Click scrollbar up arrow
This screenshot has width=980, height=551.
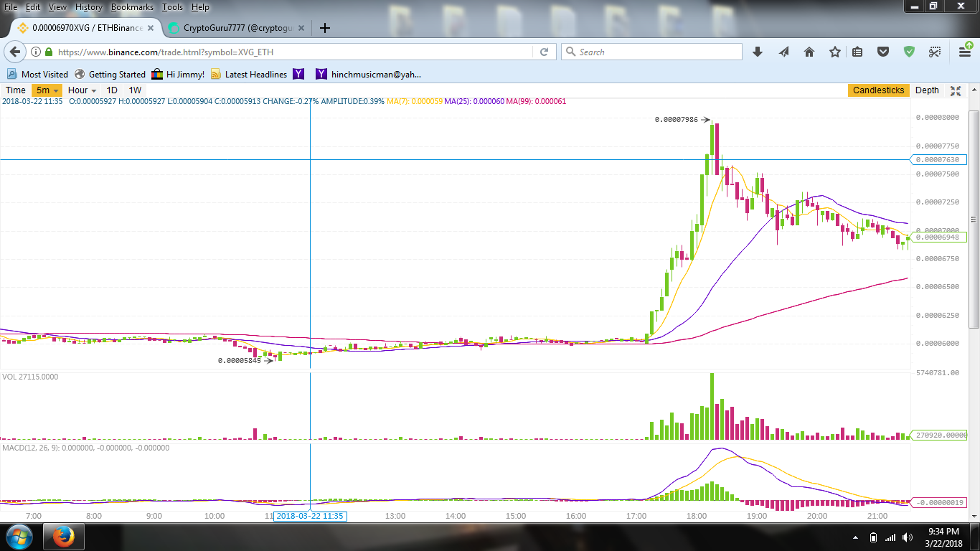pos(974,90)
